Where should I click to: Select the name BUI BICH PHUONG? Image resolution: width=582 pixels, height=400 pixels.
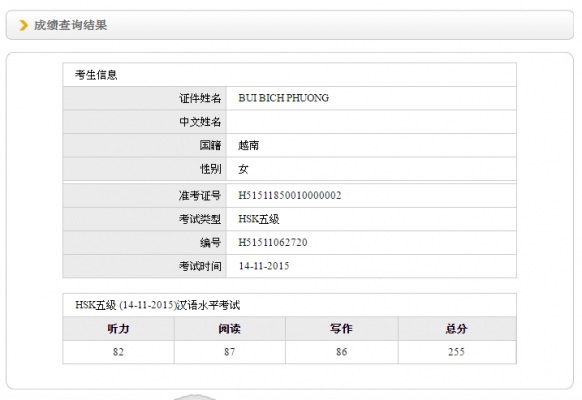pyautogui.click(x=284, y=98)
